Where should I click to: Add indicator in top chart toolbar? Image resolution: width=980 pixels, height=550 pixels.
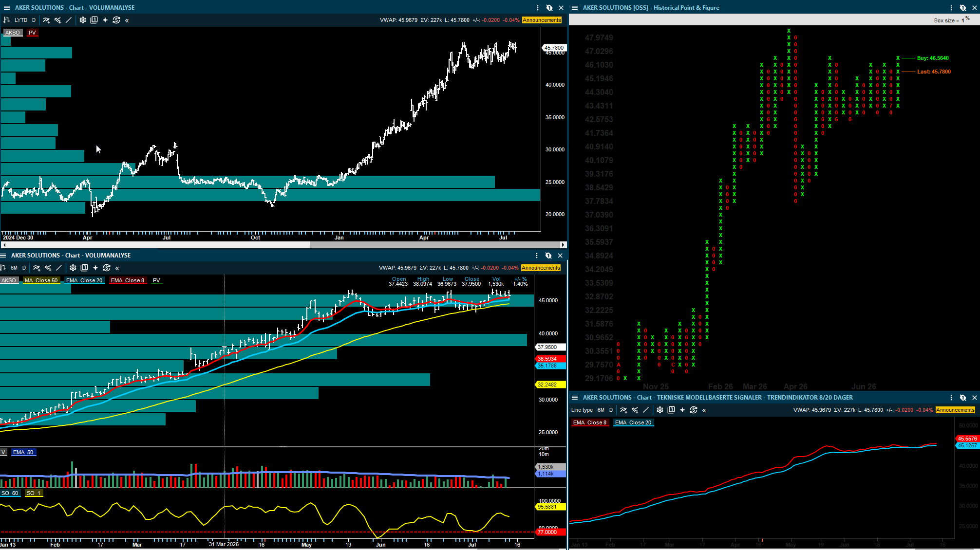tap(46, 20)
